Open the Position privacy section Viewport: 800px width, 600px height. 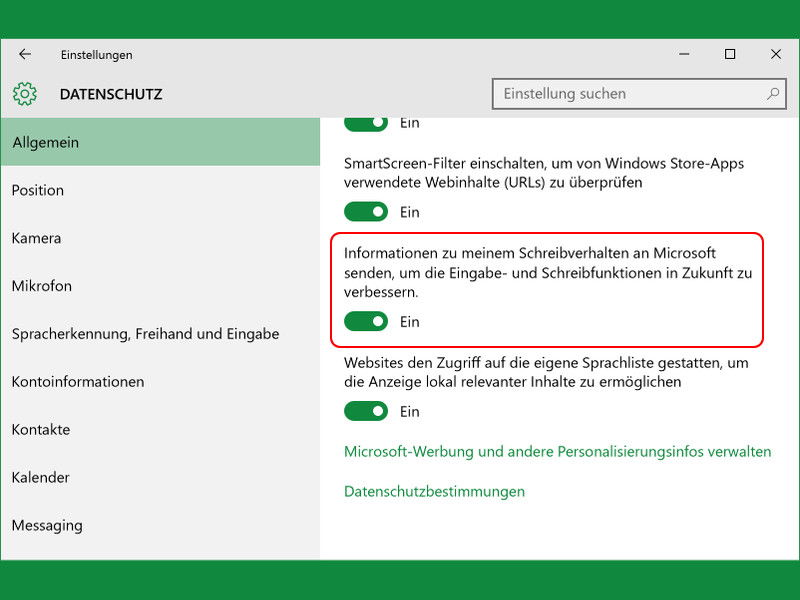(160, 190)
